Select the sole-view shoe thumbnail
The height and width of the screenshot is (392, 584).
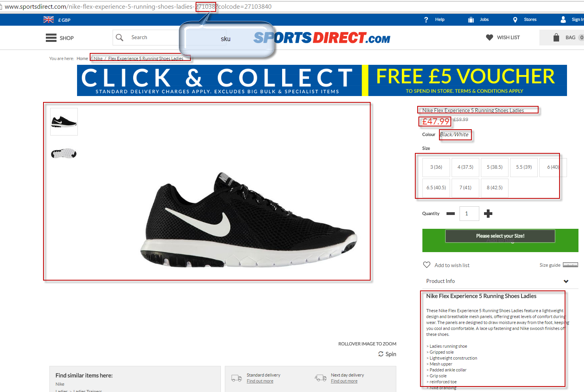(x=64, y=153)
